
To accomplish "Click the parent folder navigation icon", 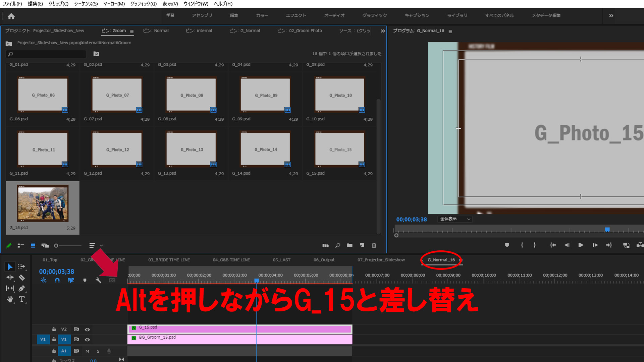I will (x=9, y=43).
